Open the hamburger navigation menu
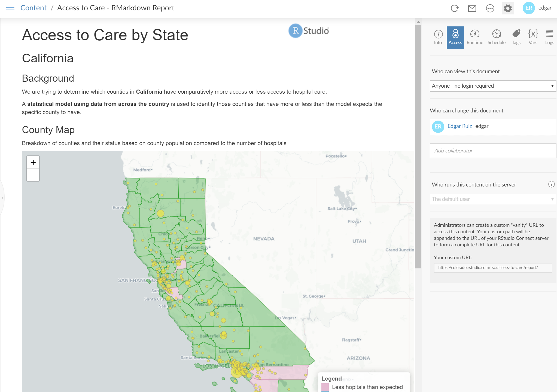The height and width of the screenshot is (392, 557). [10, 8]
